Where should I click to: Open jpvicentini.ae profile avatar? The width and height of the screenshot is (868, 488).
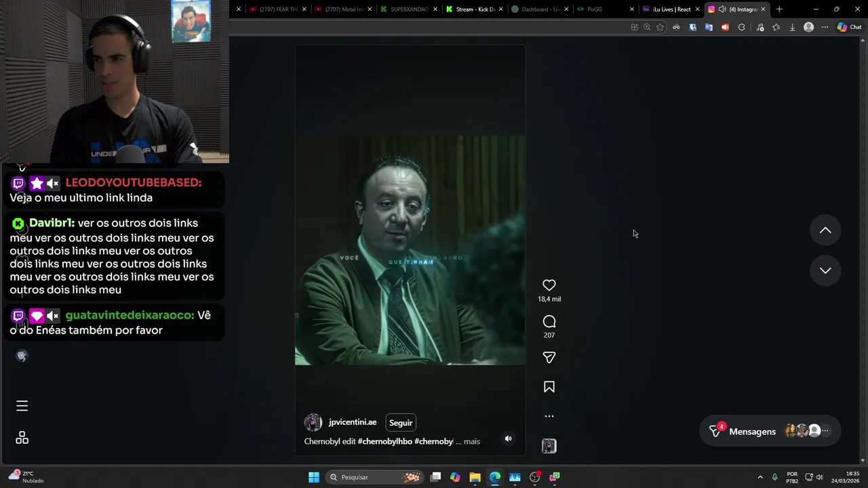(x=313, y=422)
